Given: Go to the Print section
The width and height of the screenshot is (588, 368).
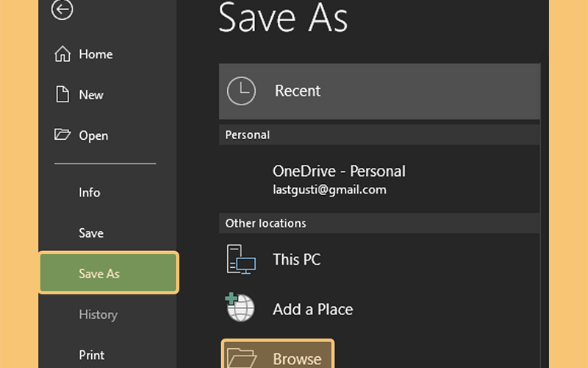Looking at the screenshot, I should point(91,355).
